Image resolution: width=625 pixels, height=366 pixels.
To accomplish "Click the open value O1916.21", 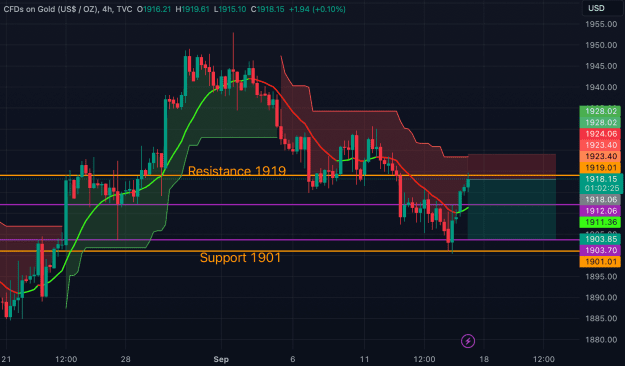I will click(153, 9).
